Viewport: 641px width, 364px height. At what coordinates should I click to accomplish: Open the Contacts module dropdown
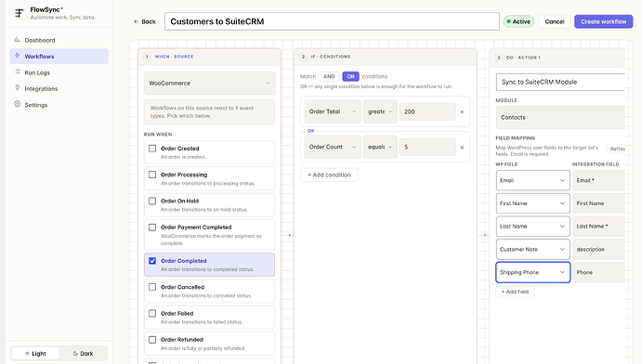[560, 118]
